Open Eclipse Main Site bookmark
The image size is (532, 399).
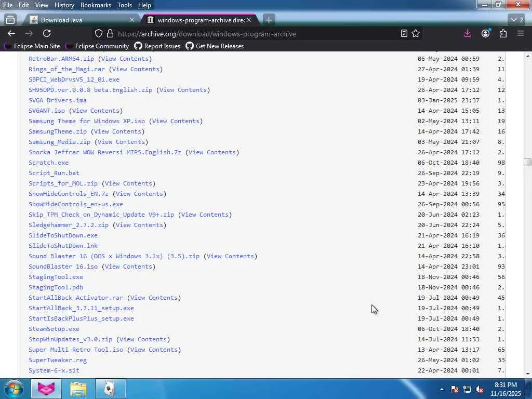pos(32,46)
